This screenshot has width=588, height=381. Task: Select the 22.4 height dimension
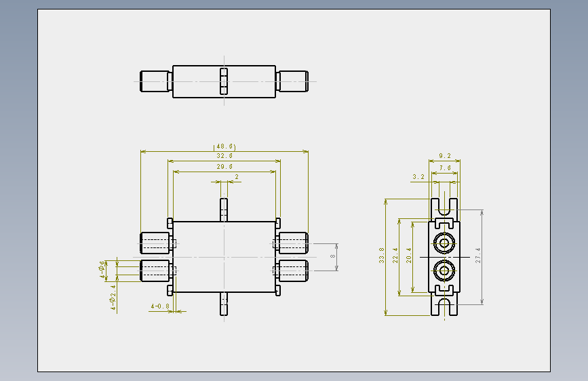395,255
